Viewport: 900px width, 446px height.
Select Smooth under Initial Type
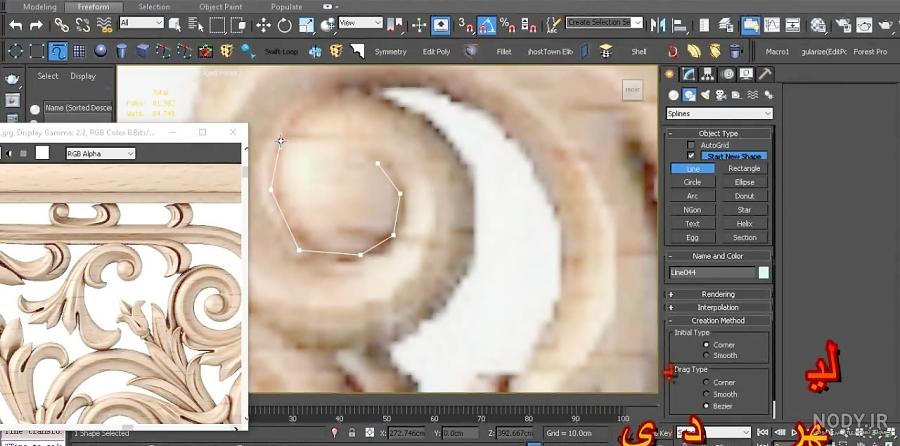click(707, 355)
